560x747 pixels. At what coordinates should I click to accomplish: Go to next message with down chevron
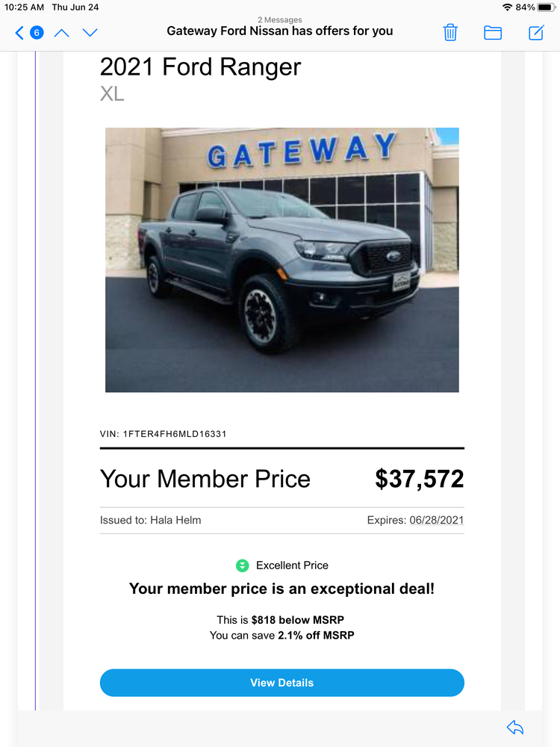coord(90,33)
